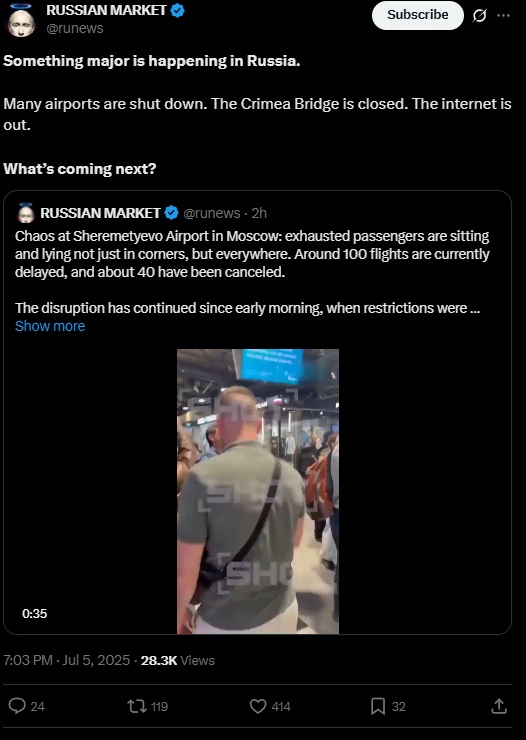Repost this tweet via retweet icon
Screen dimensions: 526x740
click(137, 706)
